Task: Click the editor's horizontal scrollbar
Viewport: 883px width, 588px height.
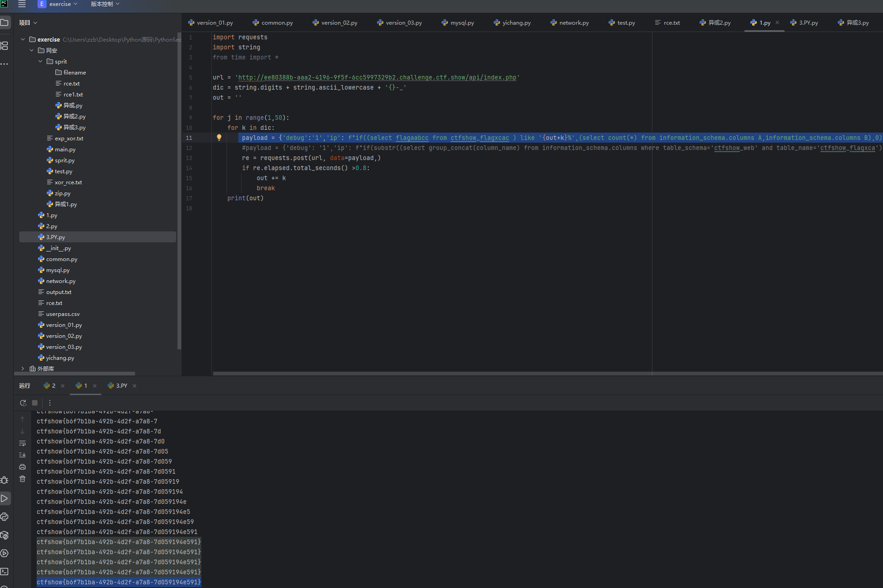Action: click(503, 374)
